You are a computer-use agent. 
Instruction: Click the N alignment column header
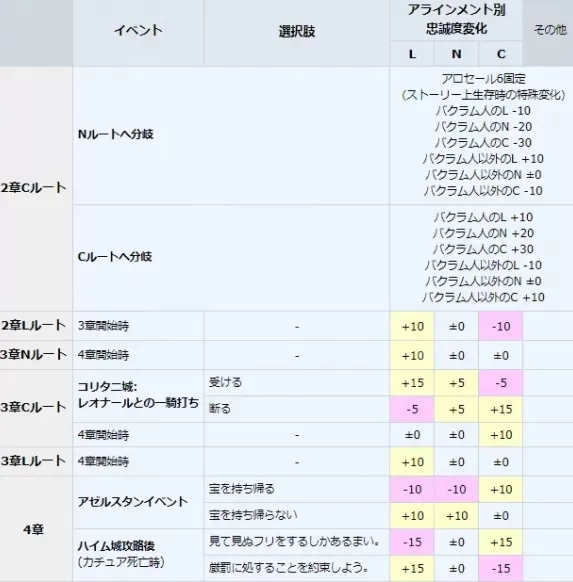(x=456, y=54)
